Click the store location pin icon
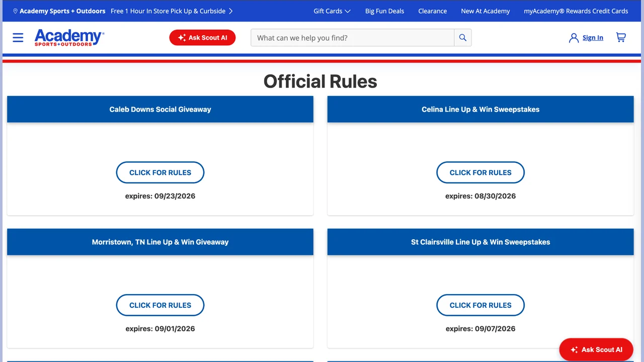Viewport: 644px width, 362px height. click(15, 11)
